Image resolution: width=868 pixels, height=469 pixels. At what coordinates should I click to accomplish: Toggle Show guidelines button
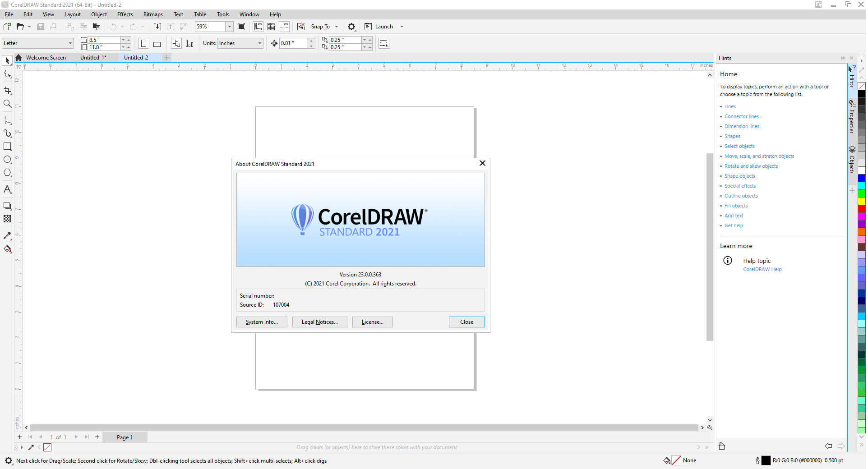click(284, 27)
